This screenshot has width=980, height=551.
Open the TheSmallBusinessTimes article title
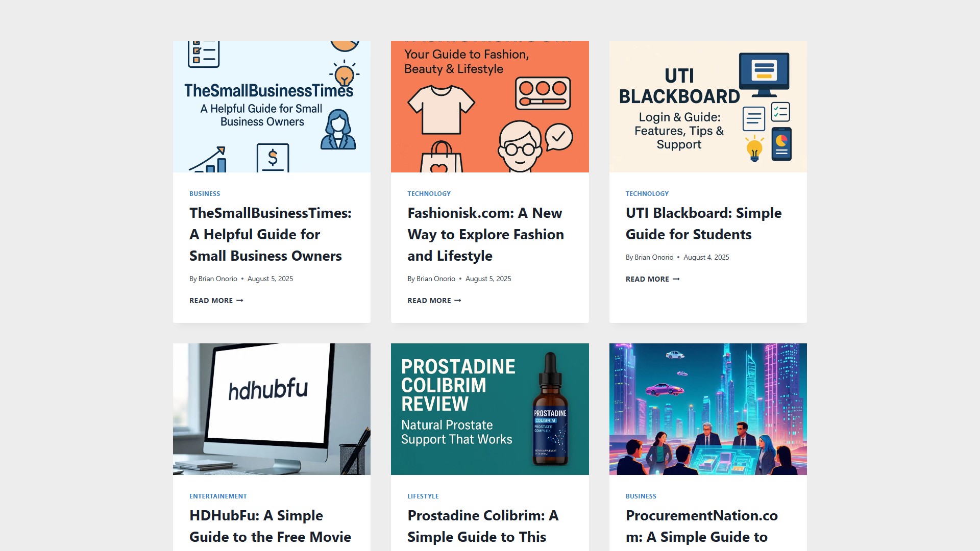[271, 235]
